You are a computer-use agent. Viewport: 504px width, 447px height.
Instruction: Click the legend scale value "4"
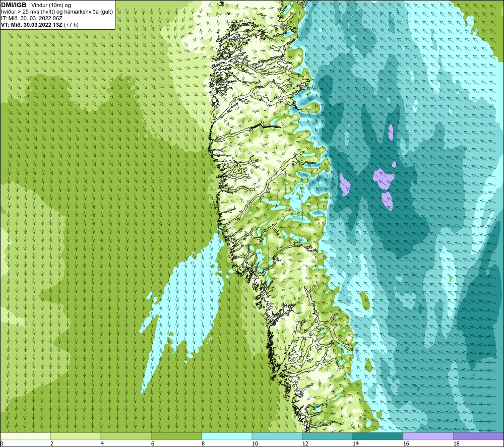click(x=102, y=444)
